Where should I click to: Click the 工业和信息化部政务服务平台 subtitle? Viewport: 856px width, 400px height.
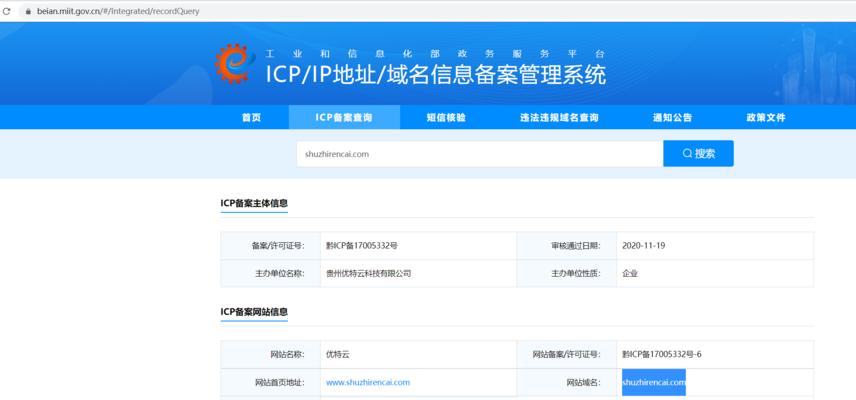pos(436,54)
